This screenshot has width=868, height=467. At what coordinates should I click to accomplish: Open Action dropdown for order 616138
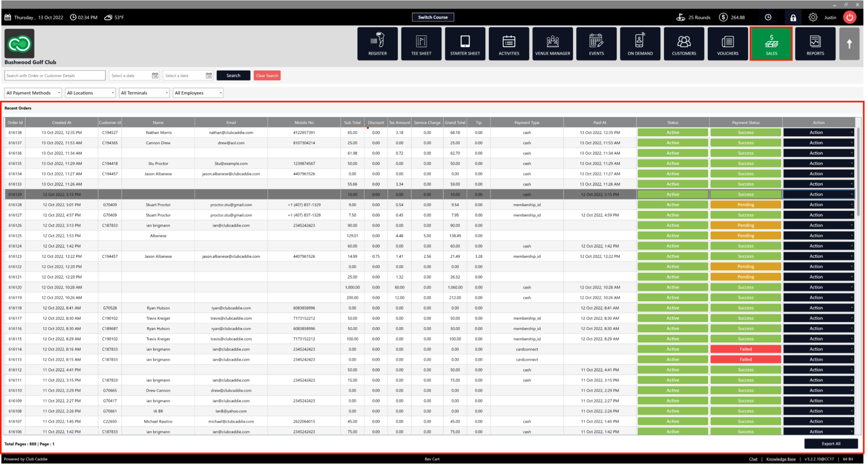[x=818, y=132]
